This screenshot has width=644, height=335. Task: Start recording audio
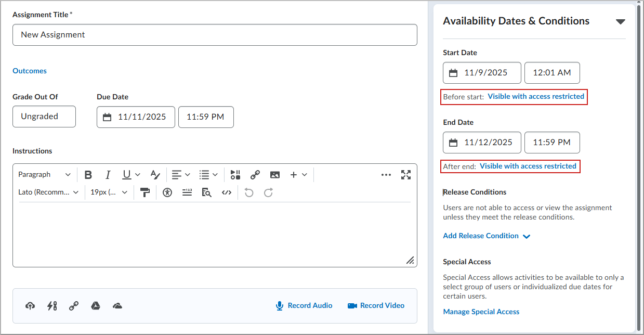click(x=304, y=305)
